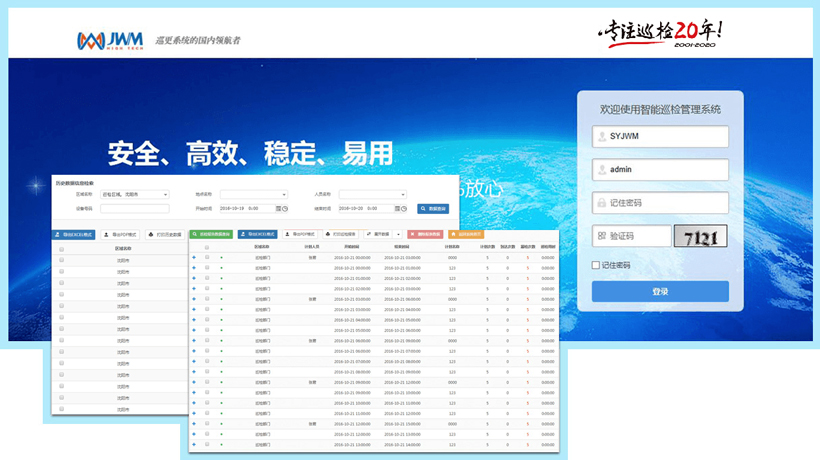820x460 pixels.
Task: Click the blue plus icon in the first table row
Action: tap(194, 257)
